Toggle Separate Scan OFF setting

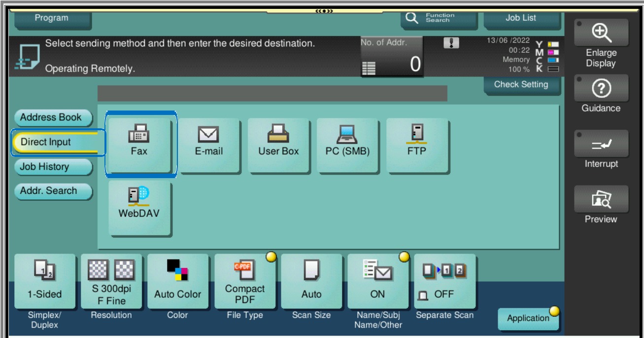pyautogui.click(x=444, y=281)
